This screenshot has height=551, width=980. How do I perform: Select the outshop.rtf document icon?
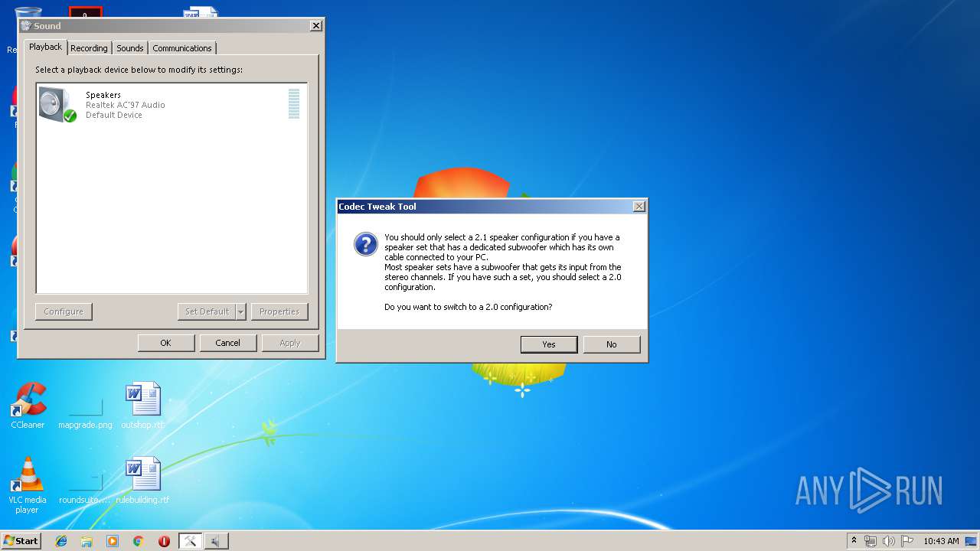tap(143, 406)
